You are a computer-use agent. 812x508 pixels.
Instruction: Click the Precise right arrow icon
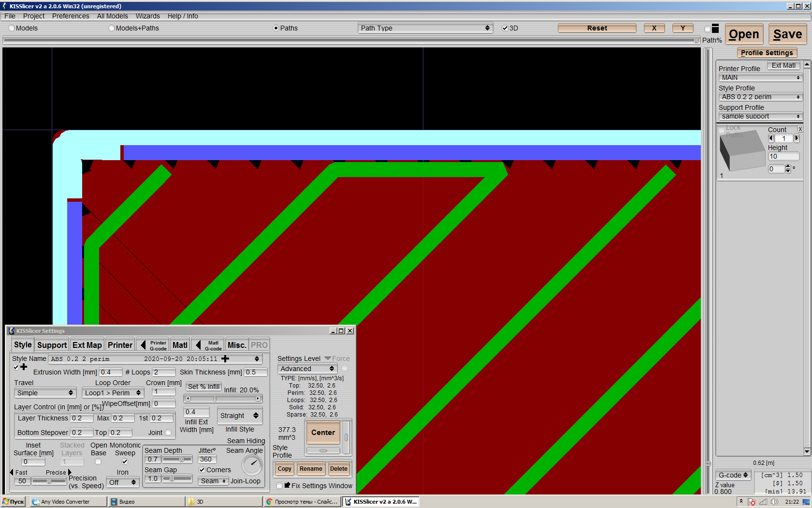tap(70, 472)
